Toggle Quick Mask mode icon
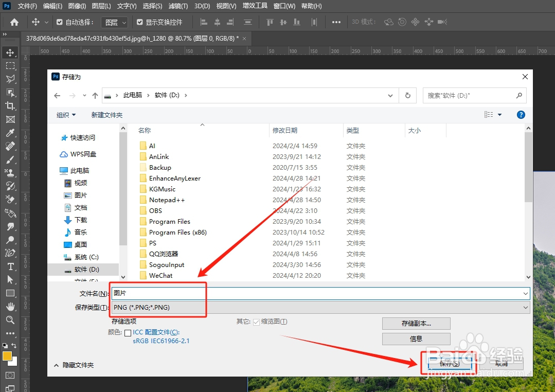 [10, 376]
